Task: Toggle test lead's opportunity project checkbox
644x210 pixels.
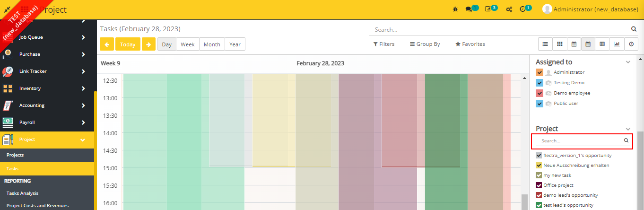Action: click(x=539, y=205)
